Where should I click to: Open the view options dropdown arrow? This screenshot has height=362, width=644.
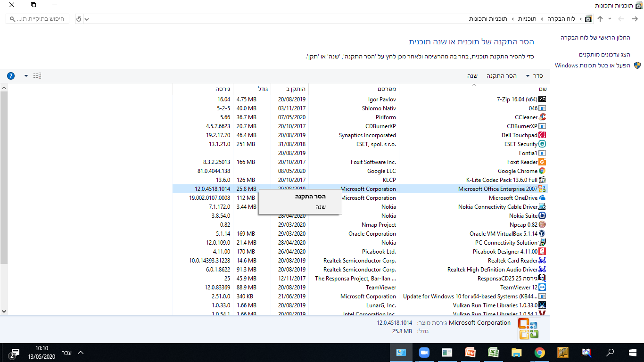click(x=26, y=76)
